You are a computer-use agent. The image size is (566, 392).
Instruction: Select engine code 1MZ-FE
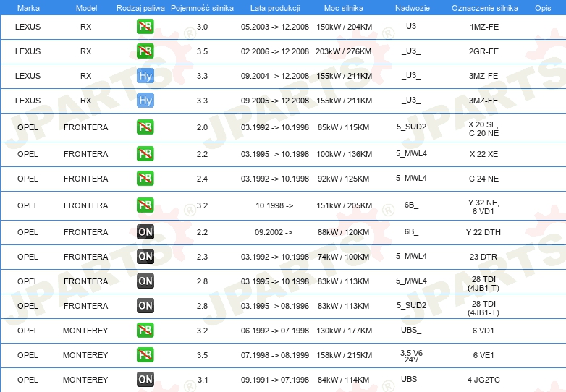click(484, 27)
